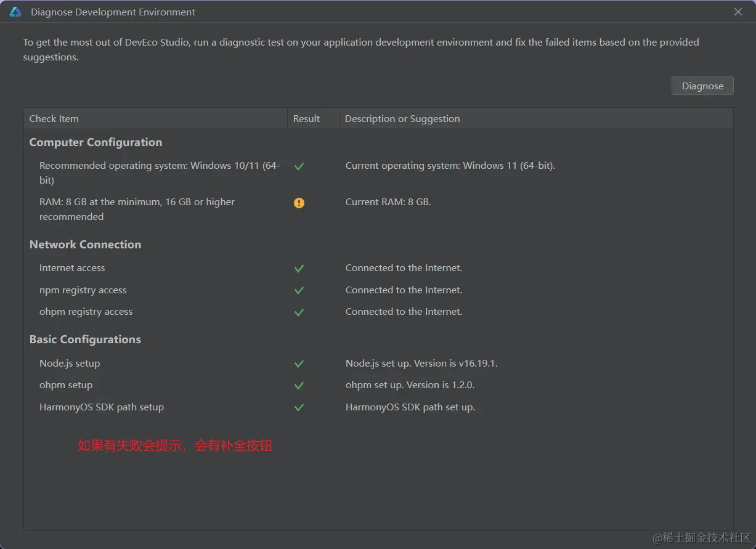
Task: Select the RAM minimum requirement row
Action: click(x=137, y=209)
